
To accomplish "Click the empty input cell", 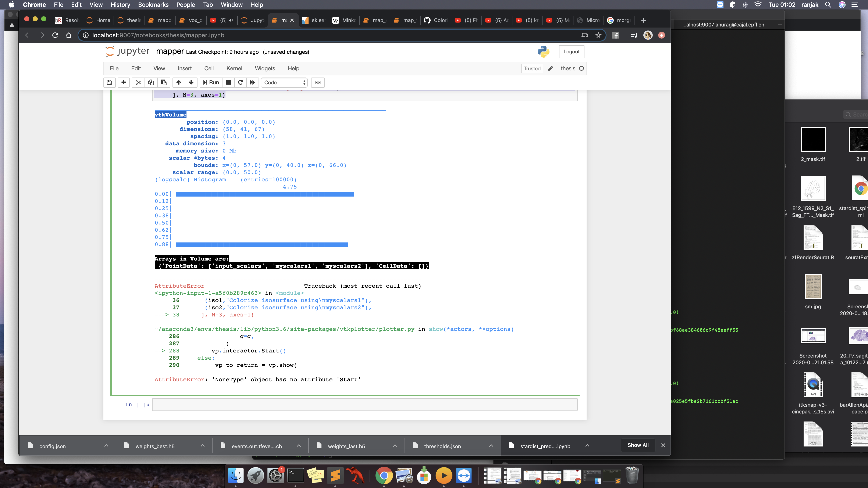I will pyautogui.click(x=364, y=405).
